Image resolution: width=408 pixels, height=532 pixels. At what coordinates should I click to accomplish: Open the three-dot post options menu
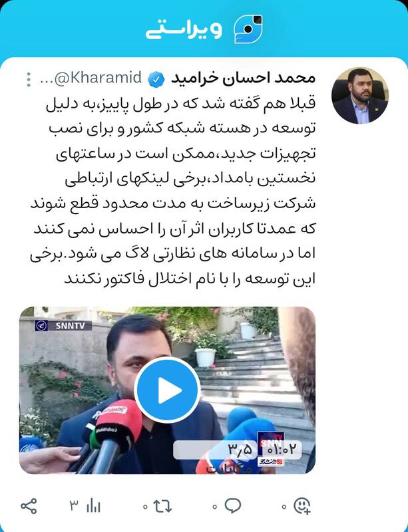(x=29, y=79)
